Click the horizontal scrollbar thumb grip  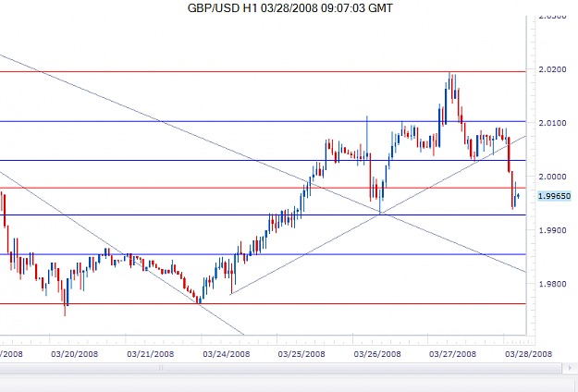[161, 368]
